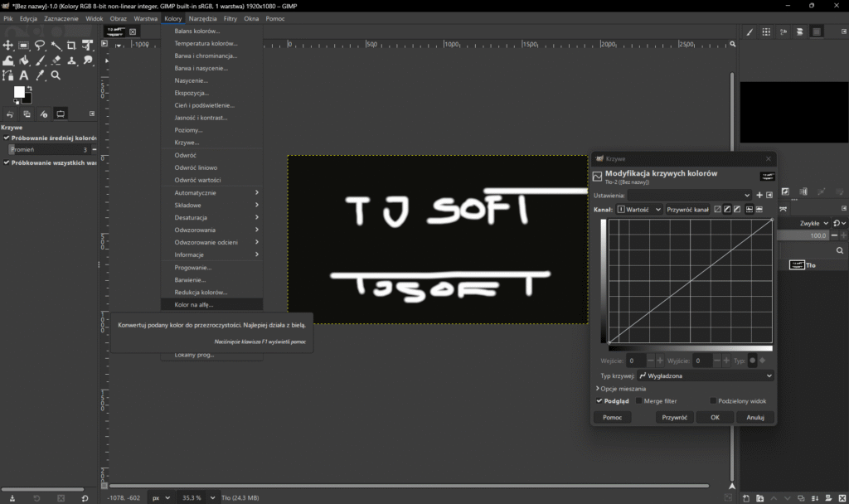Choose Progowanie... menu entry
The width and height of the screenshot is (849, 504).
point(211,268)
